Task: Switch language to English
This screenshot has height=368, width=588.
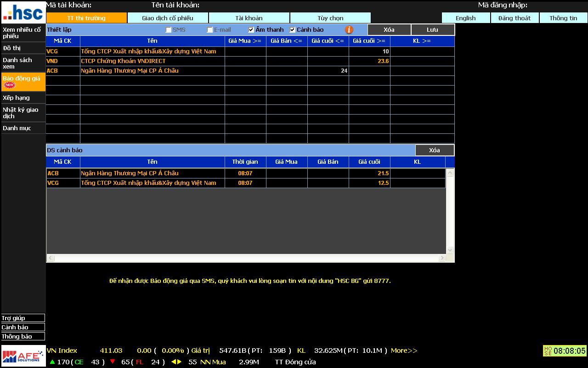Action: [x=466, y=18]
